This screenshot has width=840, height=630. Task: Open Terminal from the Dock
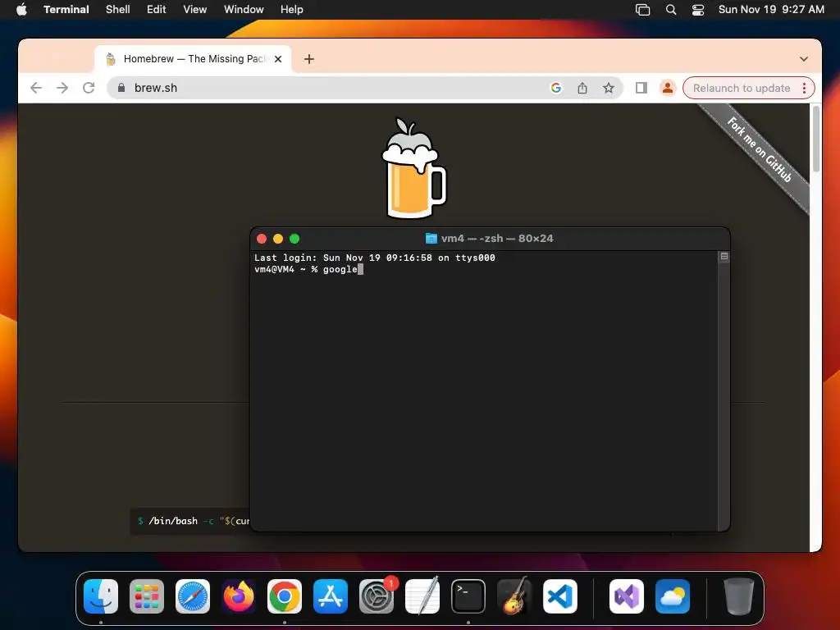(468, 596)
